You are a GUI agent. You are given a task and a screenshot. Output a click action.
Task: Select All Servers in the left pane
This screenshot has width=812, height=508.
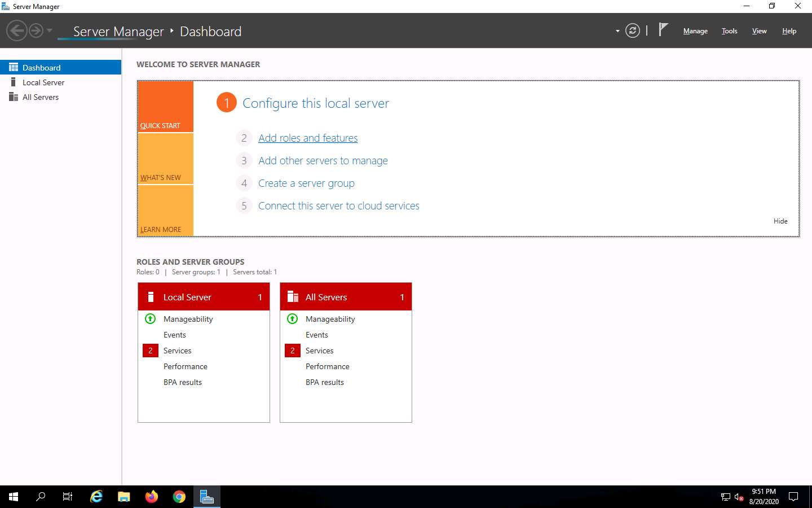point(61,97)
